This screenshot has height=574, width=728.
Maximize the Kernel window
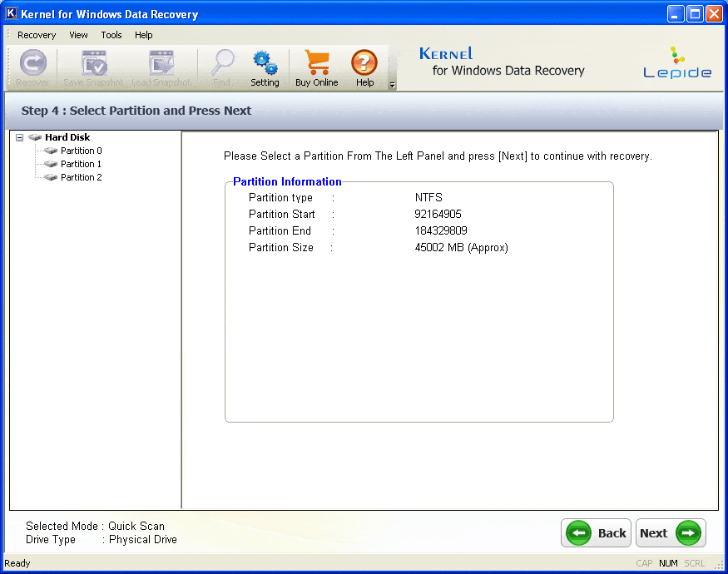(695, 14)
